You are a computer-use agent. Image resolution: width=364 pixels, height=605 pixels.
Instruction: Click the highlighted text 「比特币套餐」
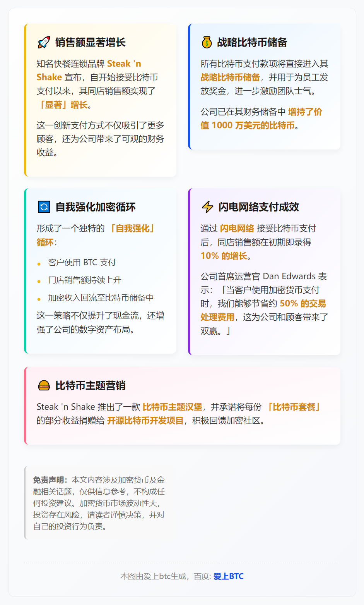pos(295,407)
